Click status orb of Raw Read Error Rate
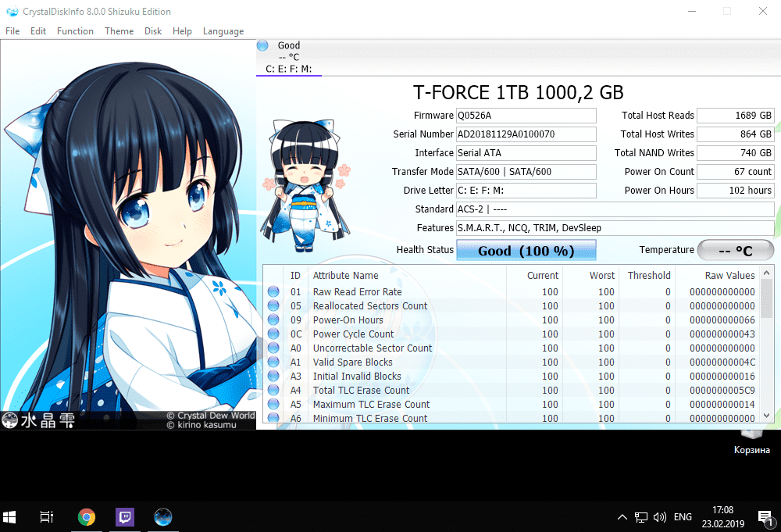The image size is (781, 532). click(x=273, y=291)
